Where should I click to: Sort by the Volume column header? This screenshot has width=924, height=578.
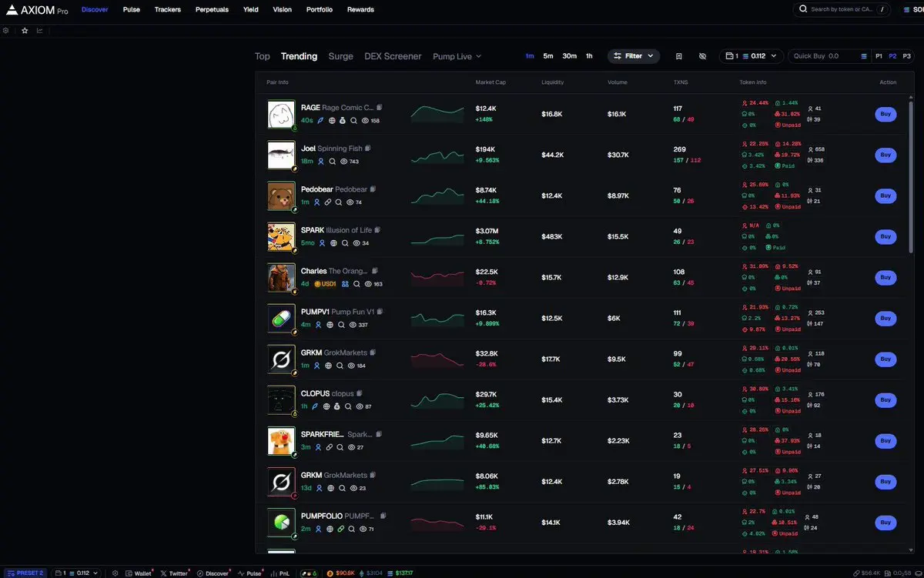click(x=618, y=82)
